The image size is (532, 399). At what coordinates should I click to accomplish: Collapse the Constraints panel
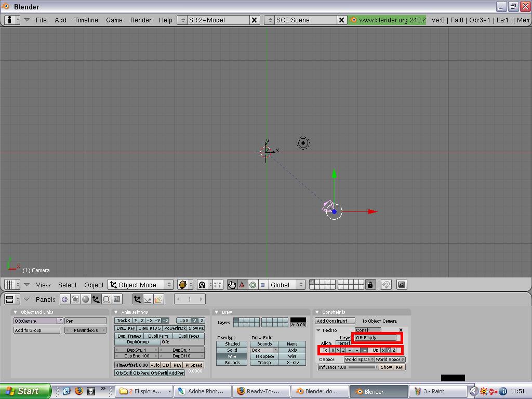[x=317, y=312]
